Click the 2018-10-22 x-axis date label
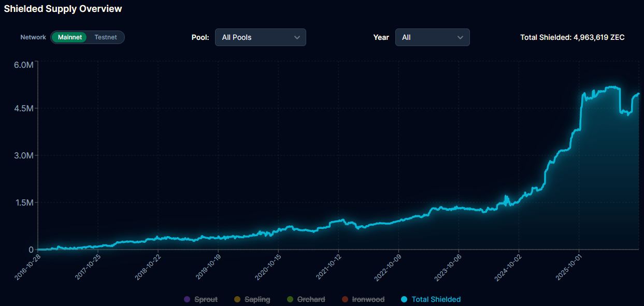This screenshot has width=644, height=306. [148, 267]
